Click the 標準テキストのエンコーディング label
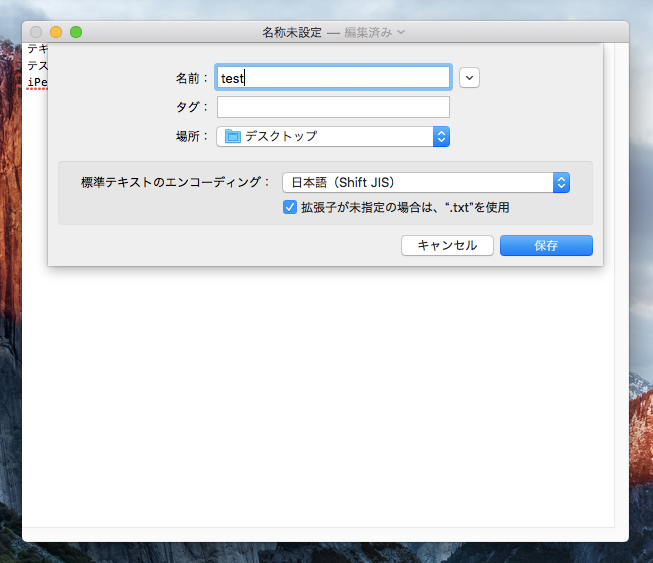 click(x=175, y=182)
